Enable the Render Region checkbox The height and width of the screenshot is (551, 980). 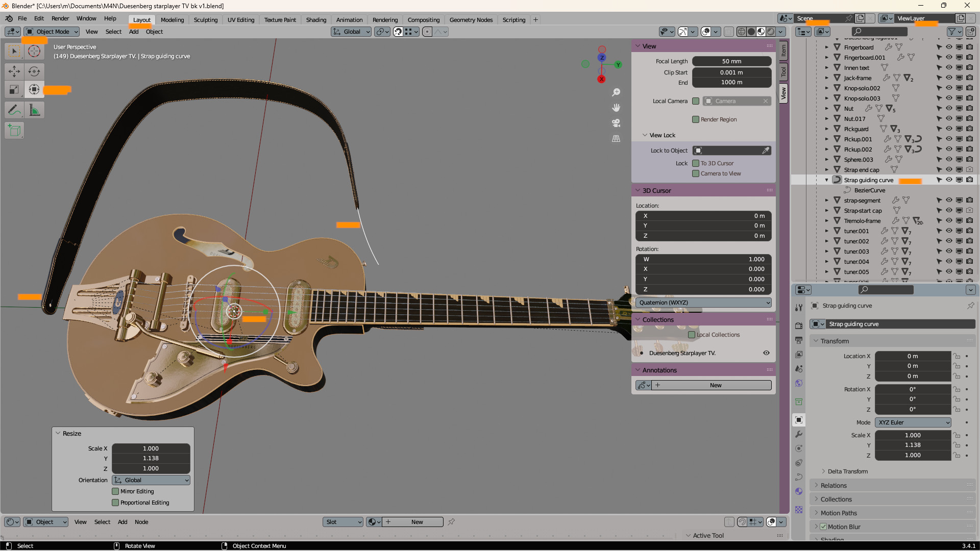tap(695, 119)
